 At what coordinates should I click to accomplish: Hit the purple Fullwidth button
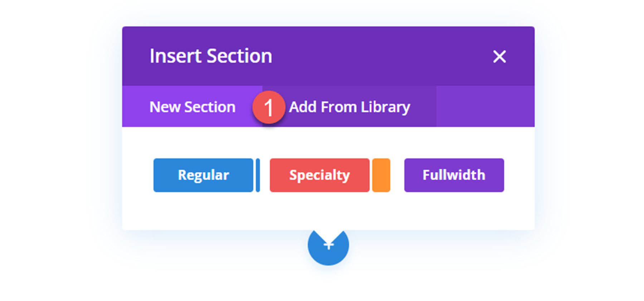[454, 175]
